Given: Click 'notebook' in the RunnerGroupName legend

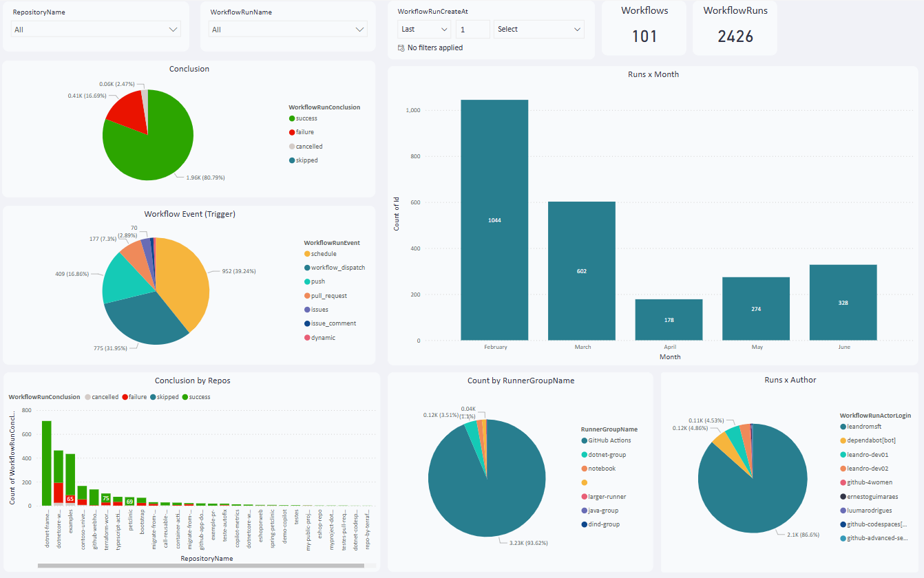Looking at the screenshot, I should (598, 469).
